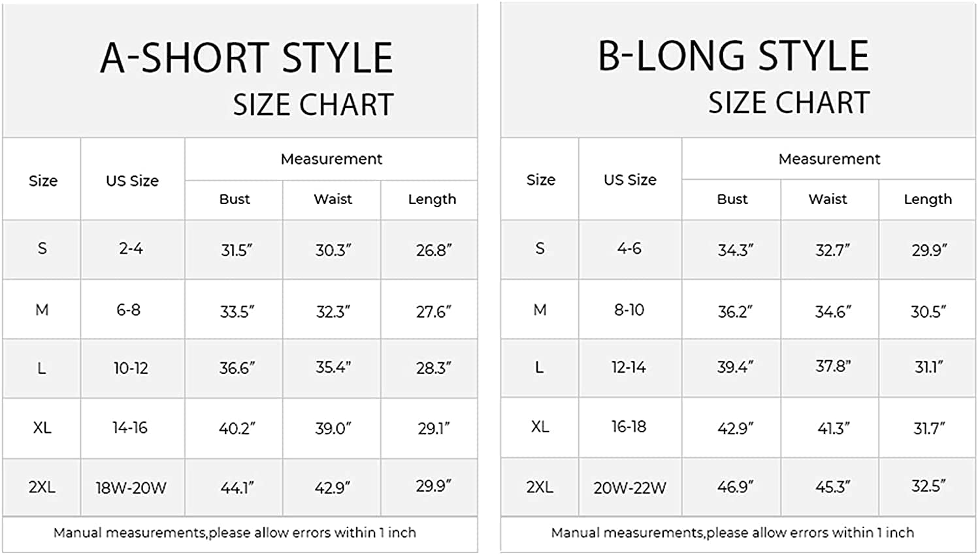
Task: Click the B-LONG STYLE chart title
Action: click(733, 56)
